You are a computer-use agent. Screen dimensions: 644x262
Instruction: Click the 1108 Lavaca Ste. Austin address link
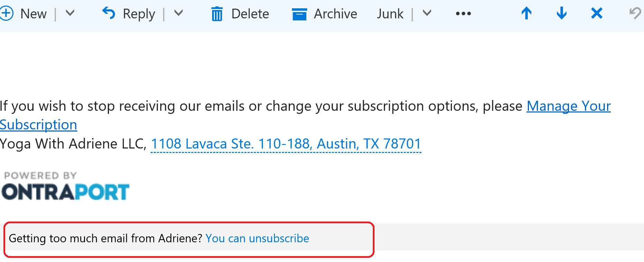tap(286, 144)
